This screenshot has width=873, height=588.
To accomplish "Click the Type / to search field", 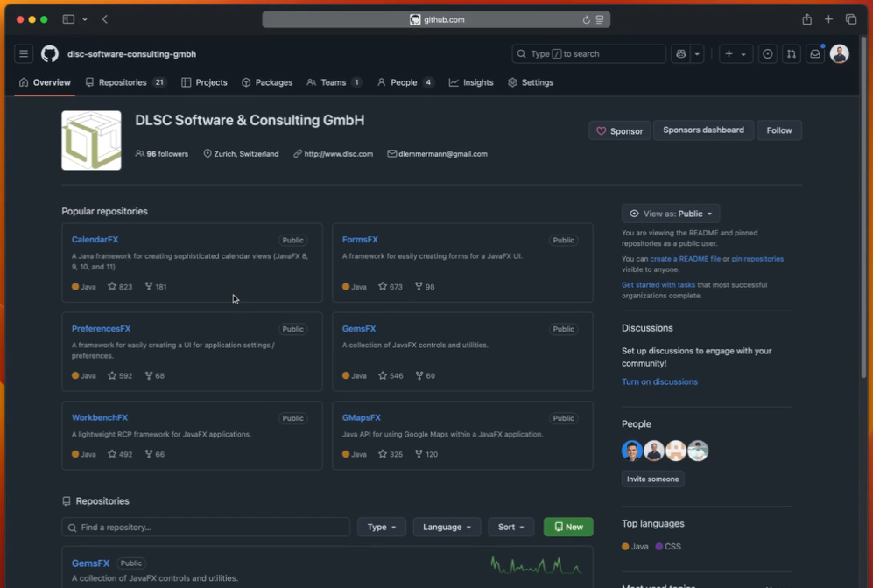I will (x=588, y=54).
